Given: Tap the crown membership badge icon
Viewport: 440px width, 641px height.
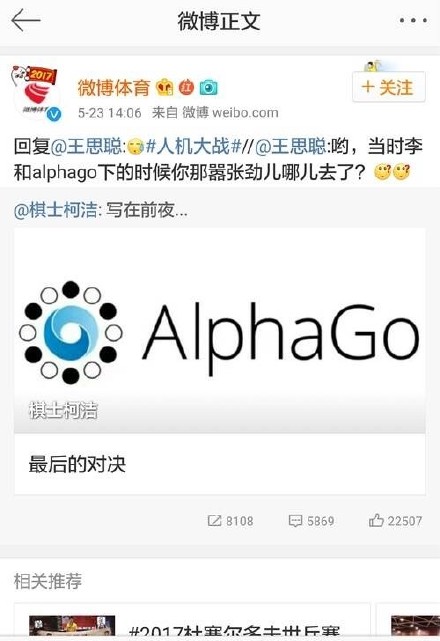Looking at the screenshot, I should (x=165, y=87).
